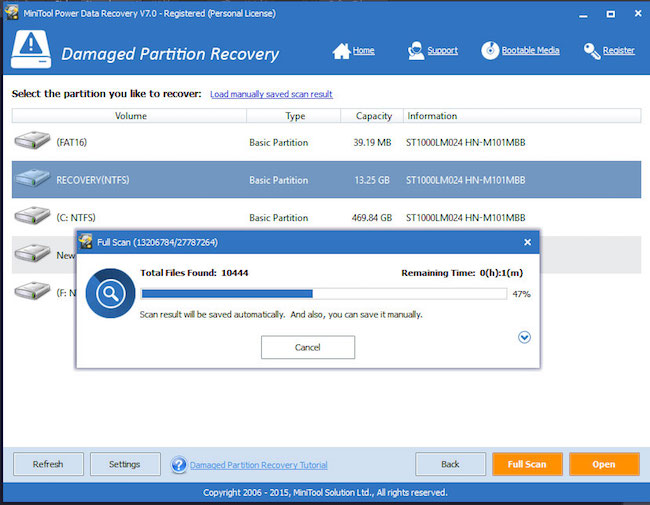The height and width of the screenshot is (505, 650).
Task: Click the app icon in the Full Scan dialog title
Action: point(85,241)
